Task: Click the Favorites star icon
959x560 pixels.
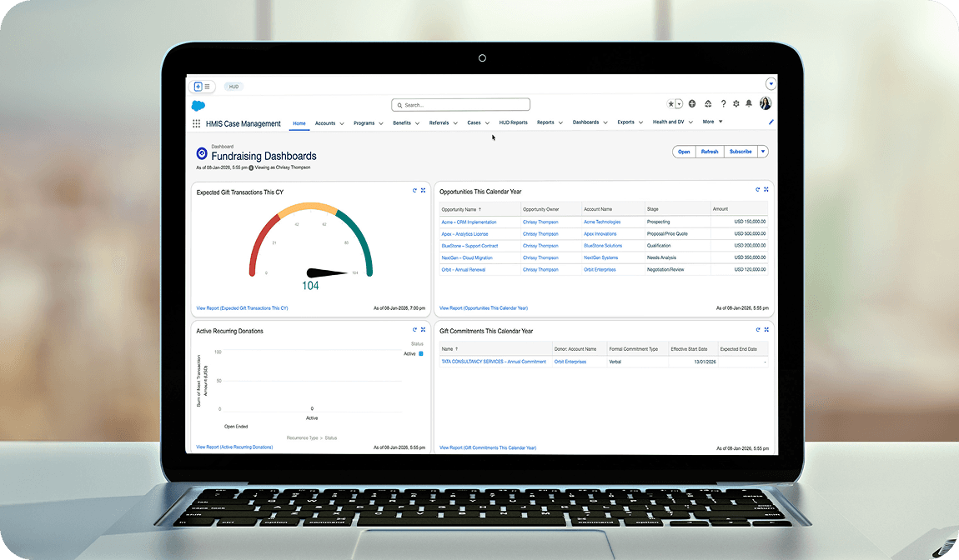Action: pyautogui.click(x=670, y=104)
